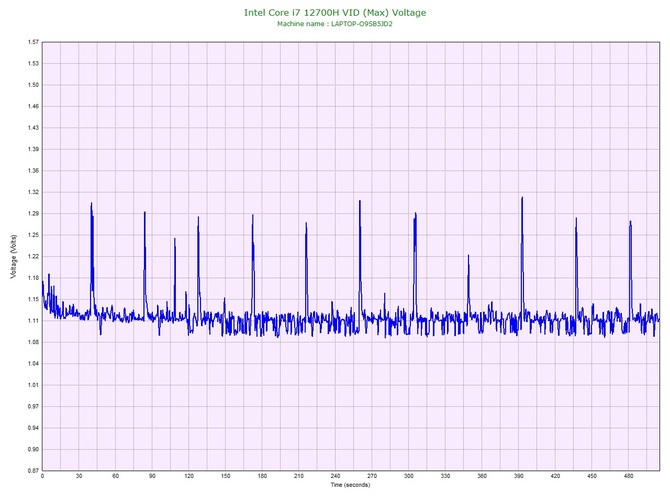Viewport: 670px width, 502px height.
Task: Click the 1.18 voltage axis label
Action: [33, 278]
